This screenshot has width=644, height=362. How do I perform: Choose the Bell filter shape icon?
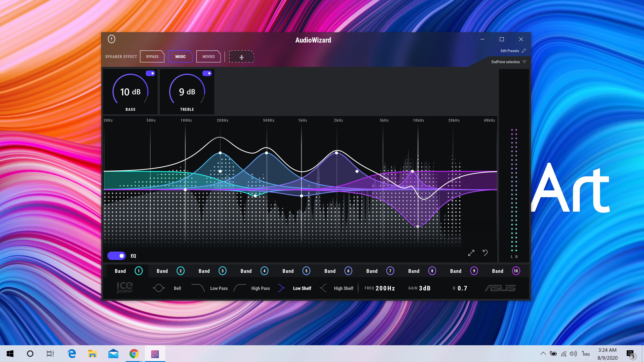pyautogui.click(x=159, y=288)
